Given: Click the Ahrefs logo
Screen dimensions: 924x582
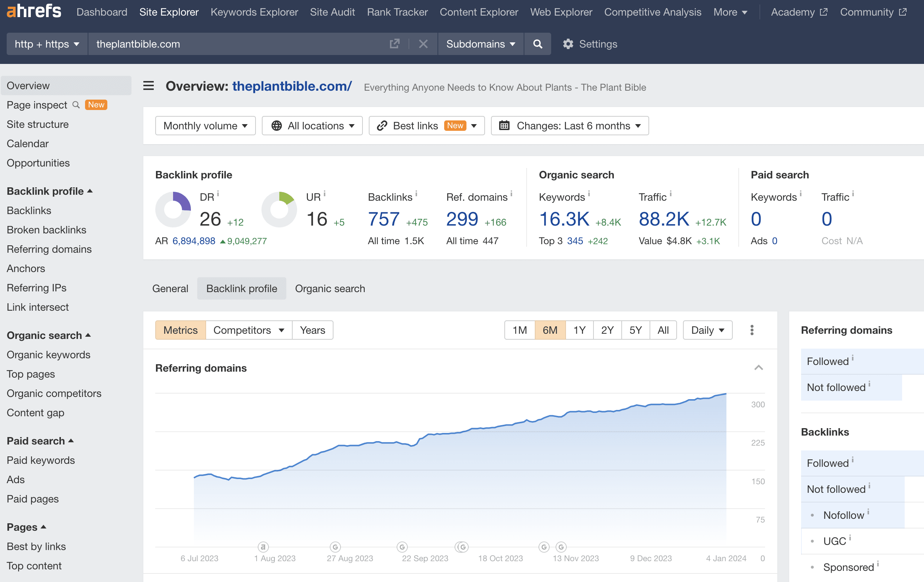Looking at the screenshot, I should [34, 12].
